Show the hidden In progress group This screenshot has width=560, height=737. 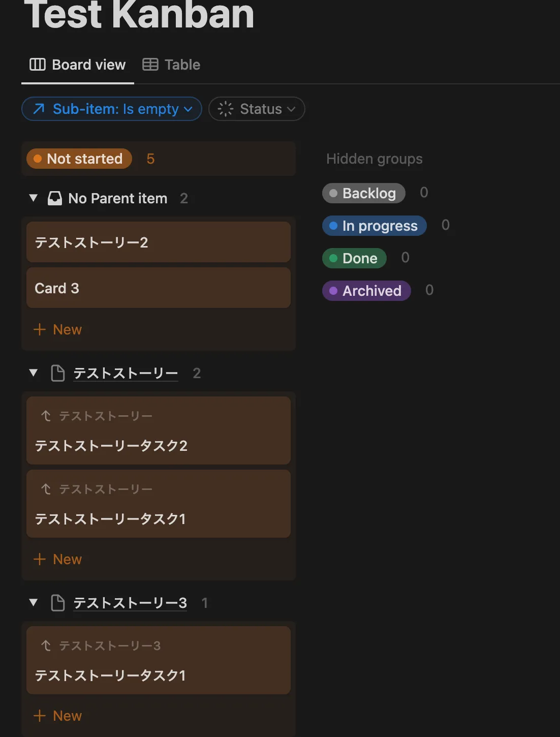pos(375,226)
